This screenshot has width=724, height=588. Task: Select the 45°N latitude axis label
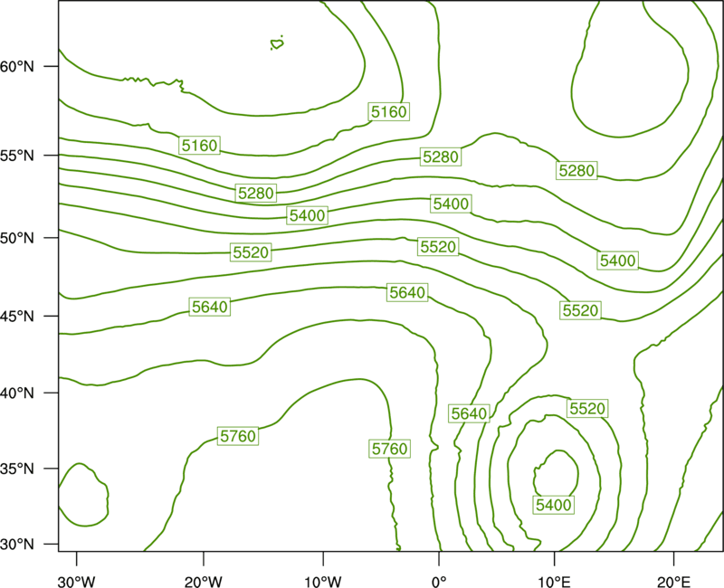17,316
